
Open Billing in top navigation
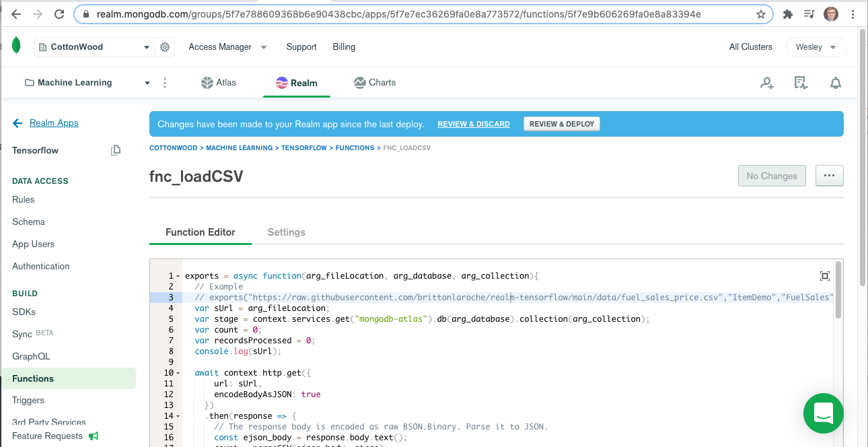(x=344, y=47)
